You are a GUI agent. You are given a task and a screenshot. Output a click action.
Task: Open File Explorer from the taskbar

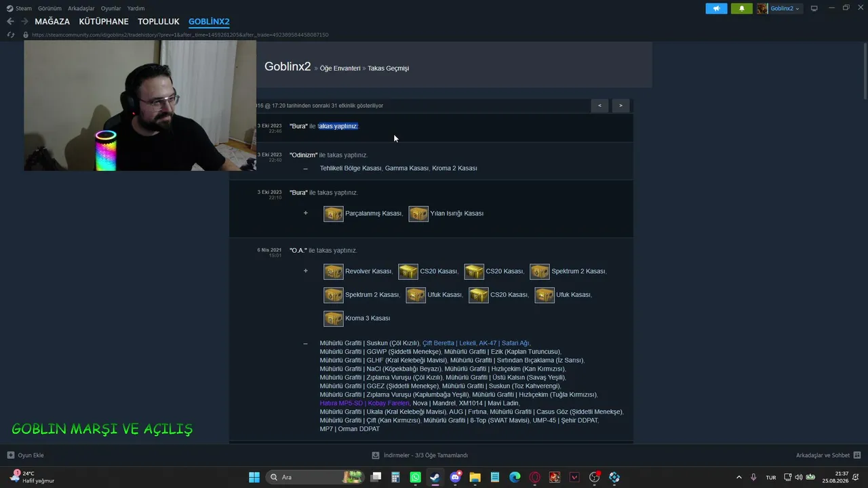(475, 477)
